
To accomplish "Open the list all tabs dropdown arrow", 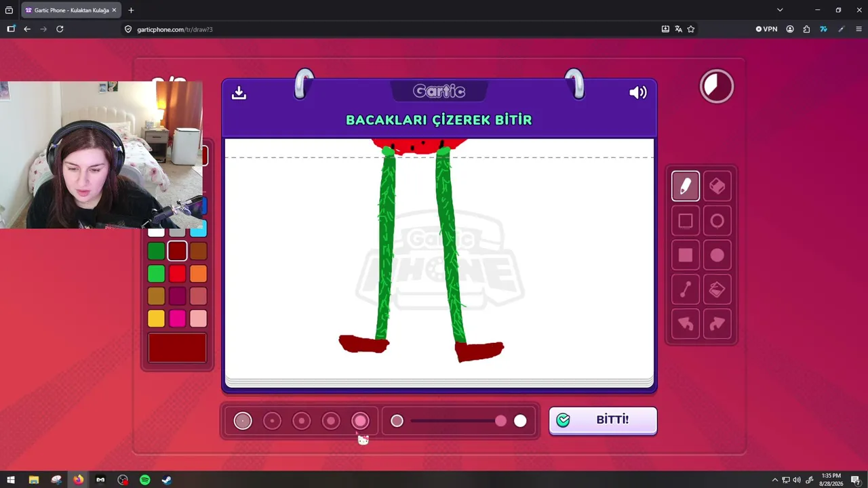I will click(780, 10).
